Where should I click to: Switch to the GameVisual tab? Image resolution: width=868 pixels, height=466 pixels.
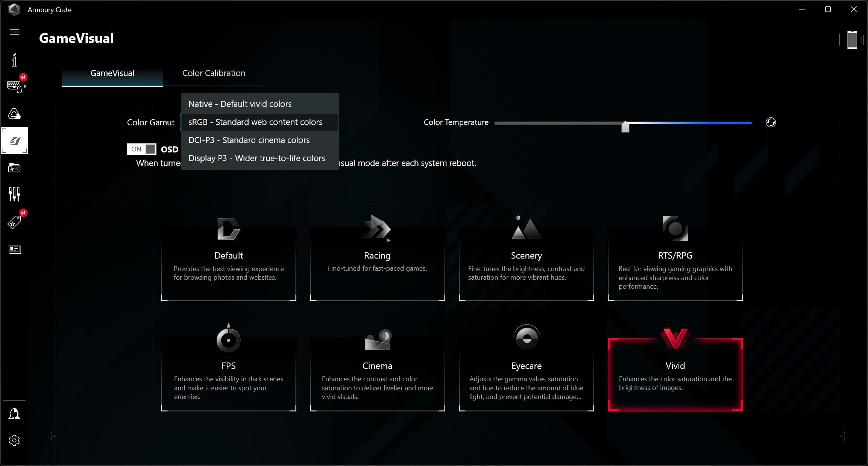coord(112,73)
